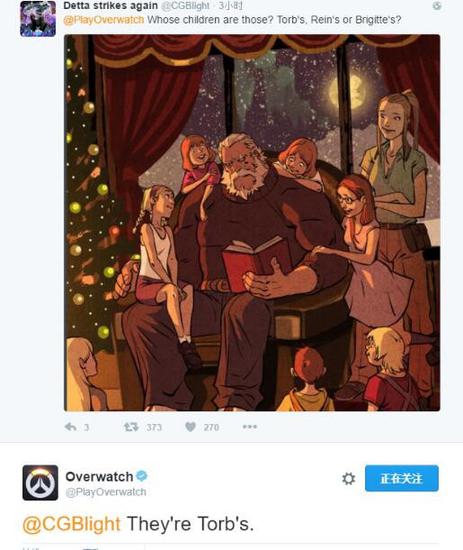Toggle the blue following button
The height and width of the screenshot is (550, 463).
click(x=402, y=478)
